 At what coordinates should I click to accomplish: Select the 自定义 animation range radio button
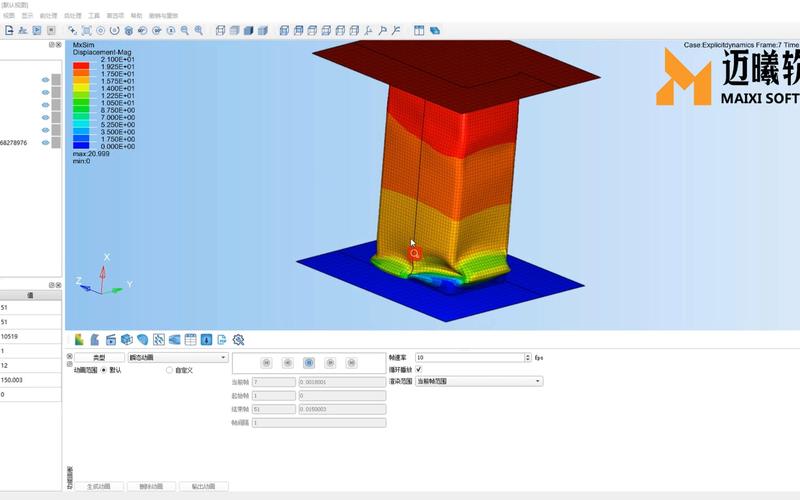coord(169,370)
